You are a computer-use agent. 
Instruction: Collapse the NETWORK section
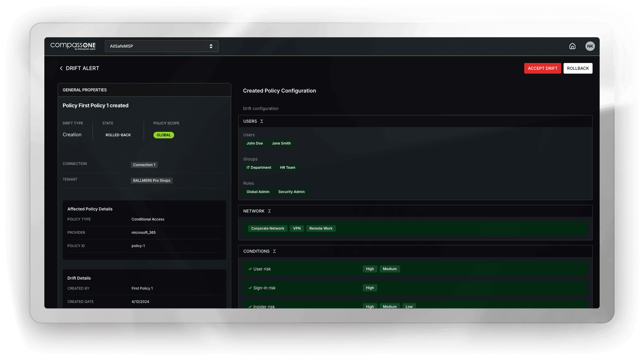pyautogui.click(x=269, y=211)
